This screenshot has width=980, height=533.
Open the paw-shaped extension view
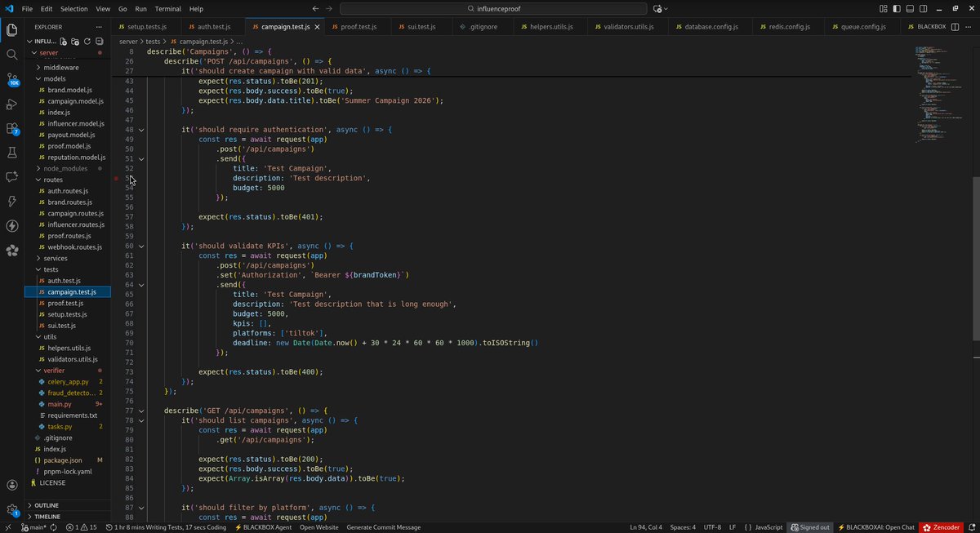tap(12, 251)
